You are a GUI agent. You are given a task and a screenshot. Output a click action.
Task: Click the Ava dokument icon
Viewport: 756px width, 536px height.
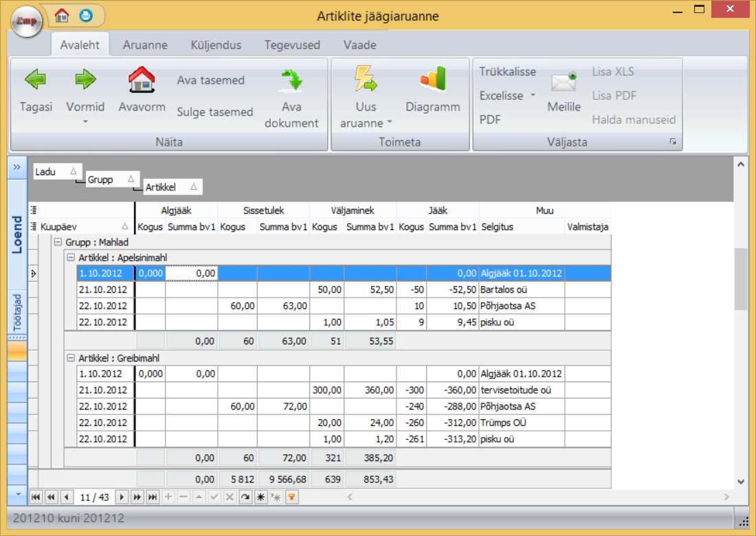pos(291,81)
